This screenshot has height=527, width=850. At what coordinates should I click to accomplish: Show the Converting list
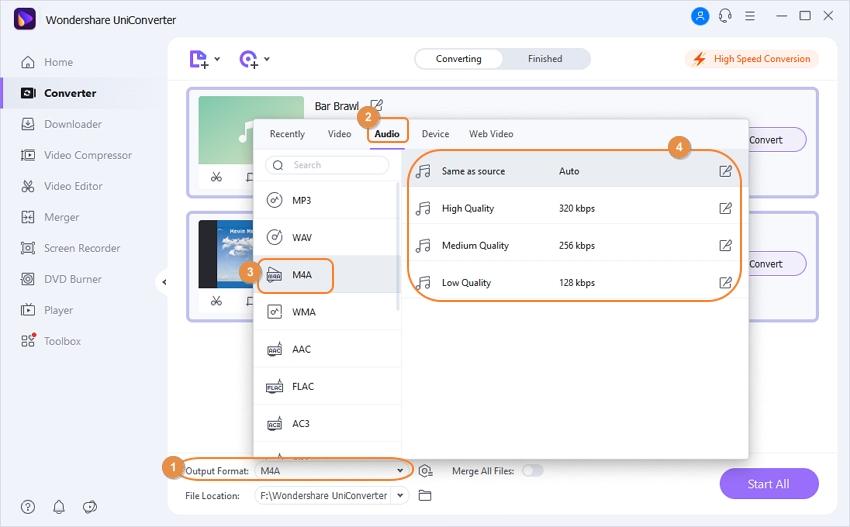(459, 59)
